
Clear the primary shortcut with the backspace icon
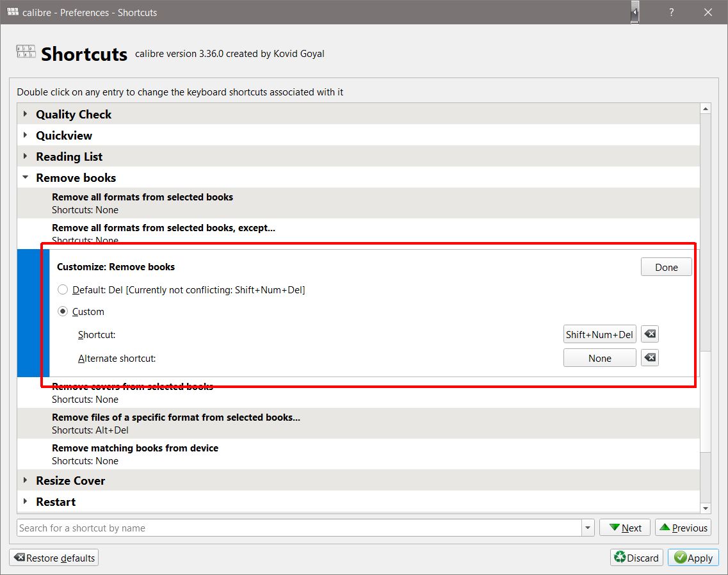click(650, 334)
